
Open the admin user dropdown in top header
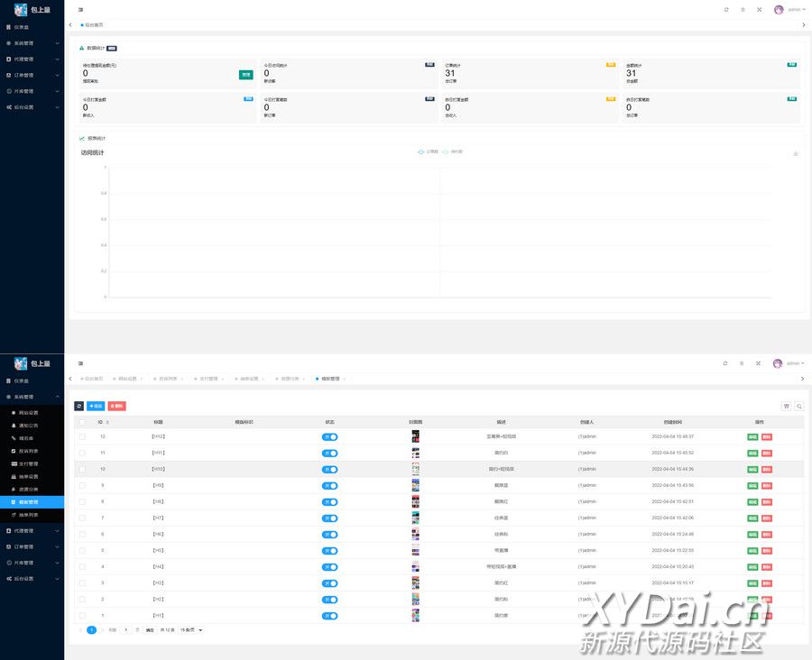pos(790,10)
